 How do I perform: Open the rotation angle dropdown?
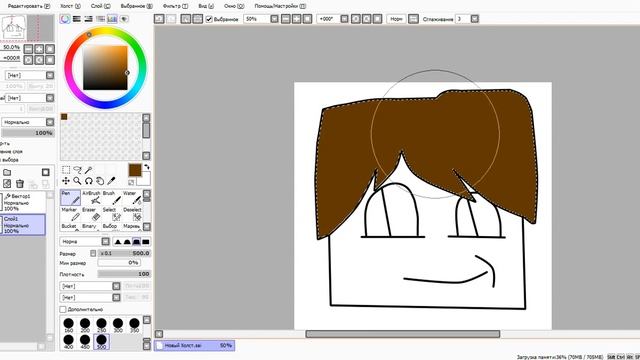click(x=344, y=19)
